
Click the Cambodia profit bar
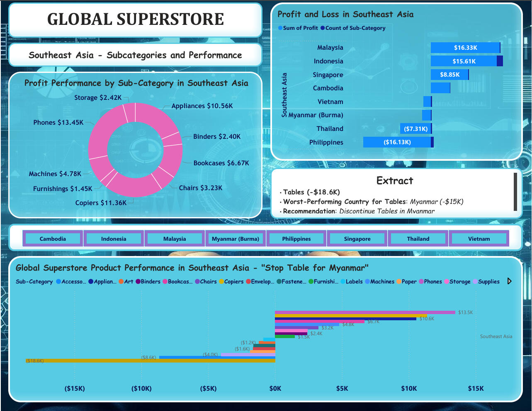click(440, 88)
